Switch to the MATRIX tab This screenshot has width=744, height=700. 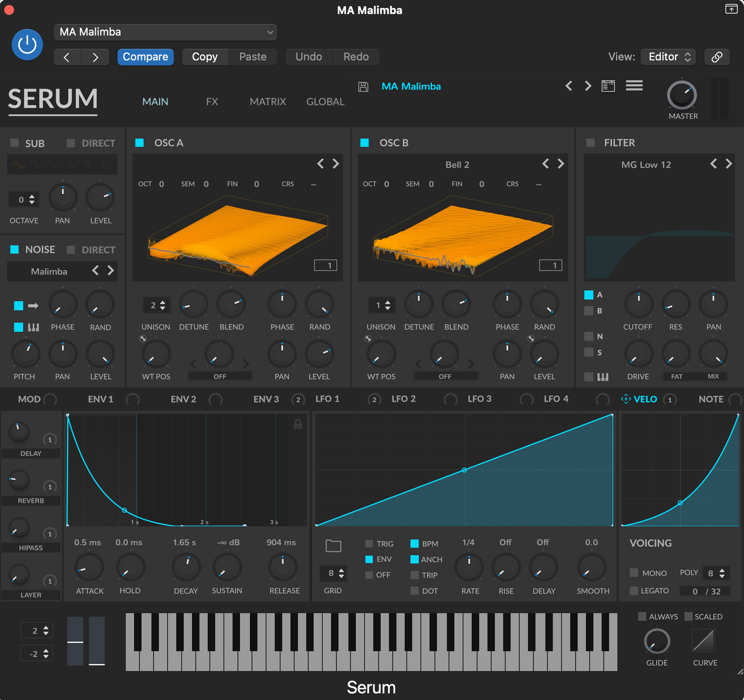click(268, 102)
